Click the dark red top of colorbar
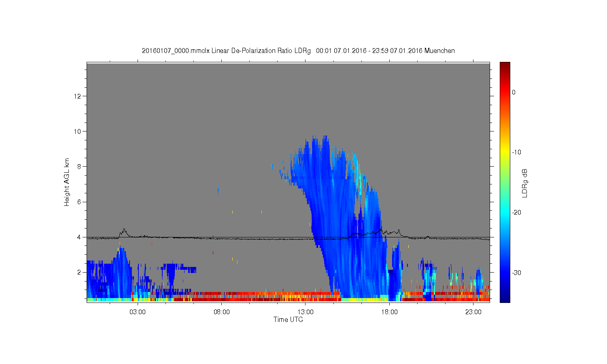The height and width of the screenshot is (364, 607). (x=505, y=65)
